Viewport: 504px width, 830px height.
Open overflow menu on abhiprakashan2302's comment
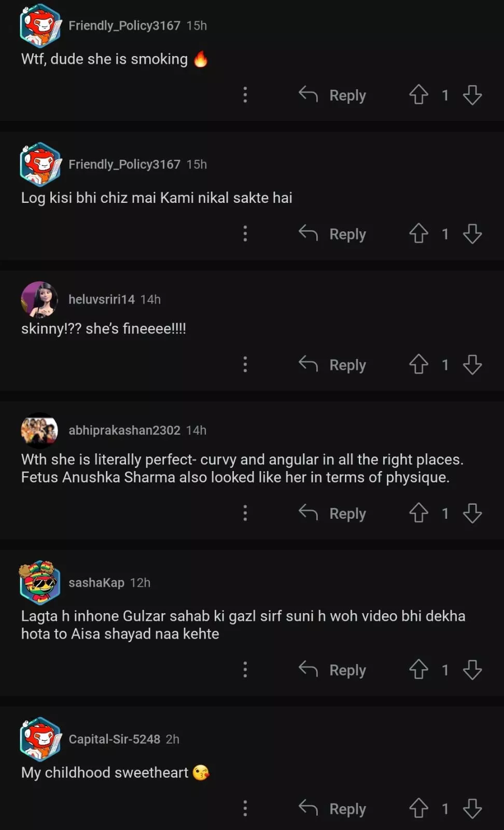pos(245,513)
